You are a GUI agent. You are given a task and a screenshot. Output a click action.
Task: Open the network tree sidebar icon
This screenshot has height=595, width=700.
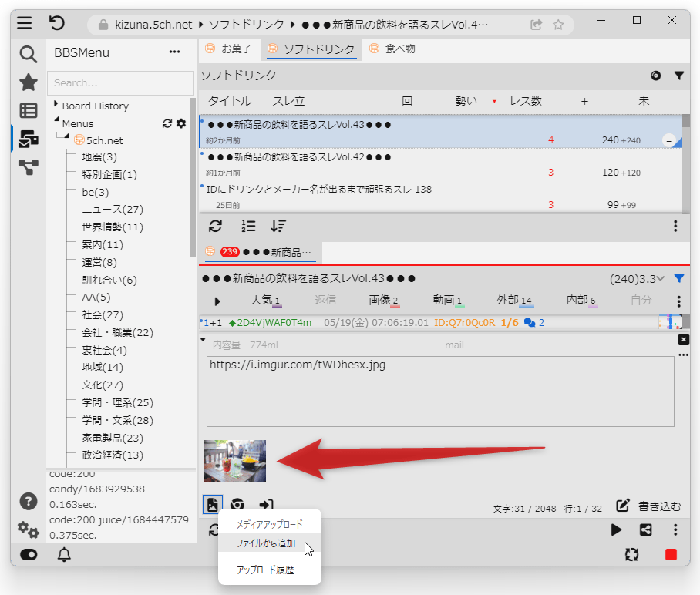point(28,167)
